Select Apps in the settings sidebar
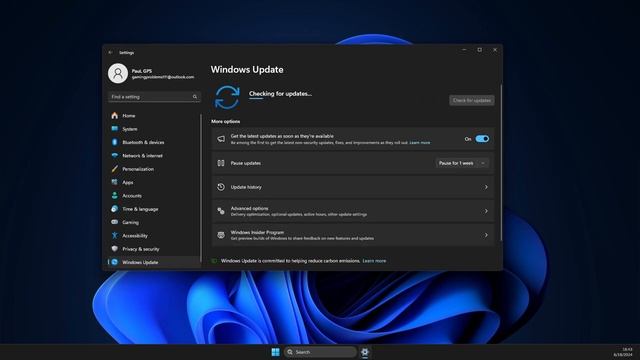 coord(154,182)
